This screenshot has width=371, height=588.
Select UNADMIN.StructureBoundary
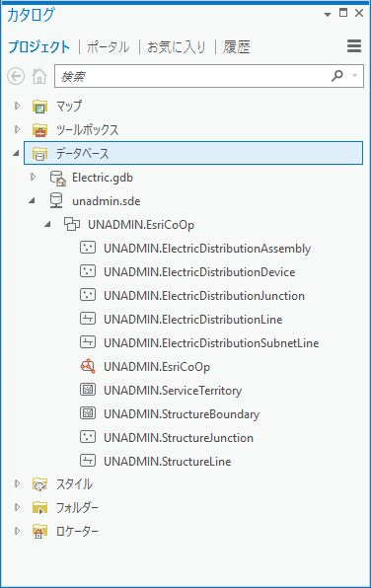click(x=182, y=414)
